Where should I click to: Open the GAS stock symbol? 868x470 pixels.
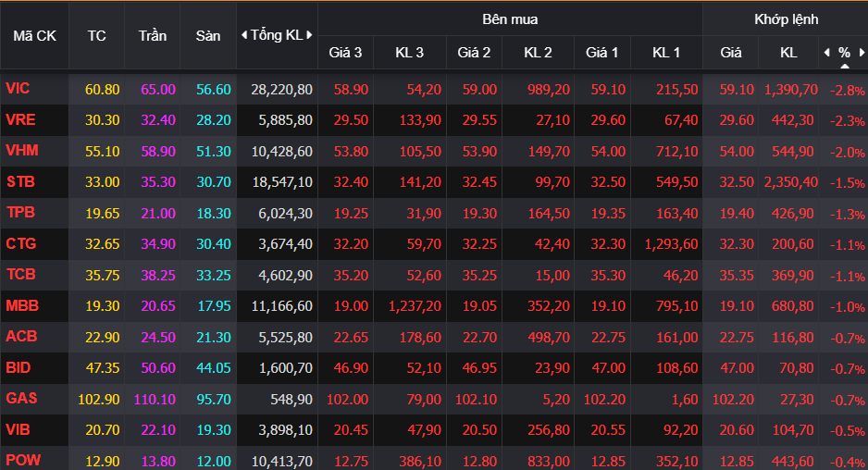pos(21,399)
